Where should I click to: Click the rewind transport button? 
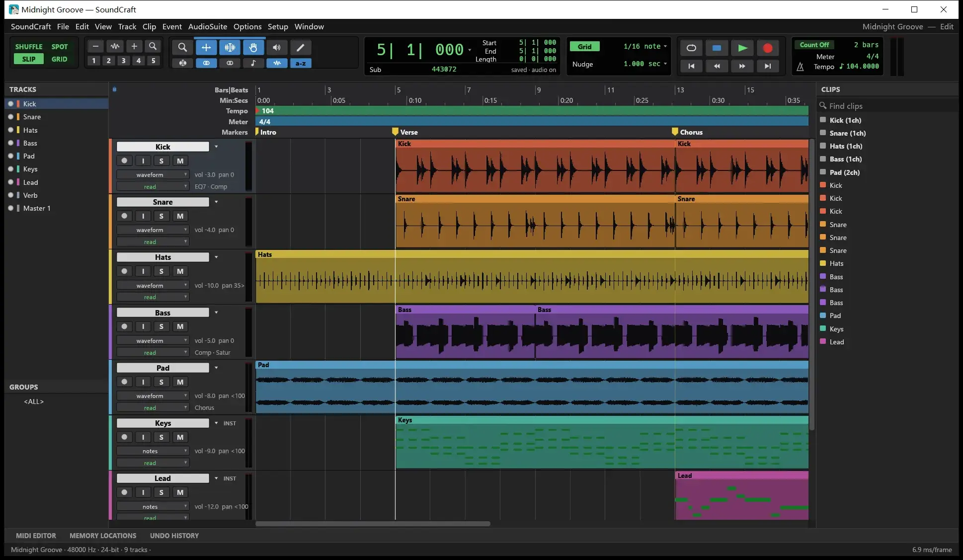[717, 66]
